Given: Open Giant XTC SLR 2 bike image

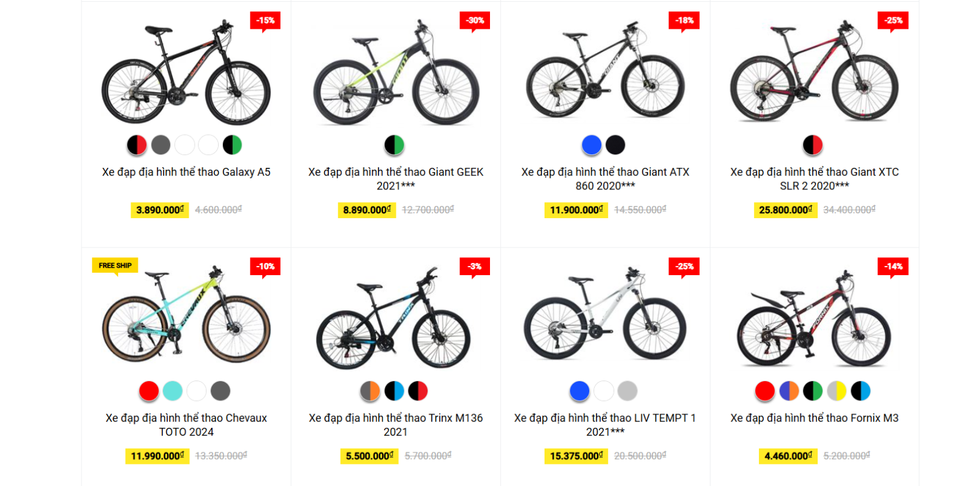Looking at the screenshot, I should tap(814, 74).
